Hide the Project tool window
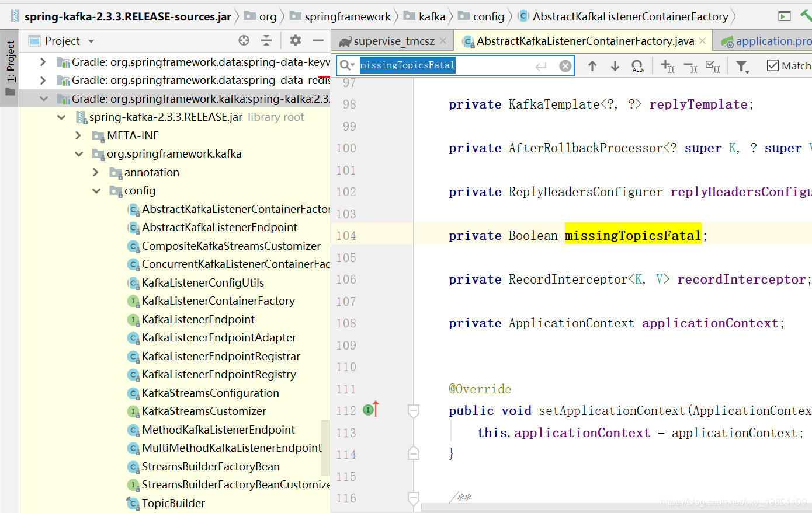 tap(318, 40)
